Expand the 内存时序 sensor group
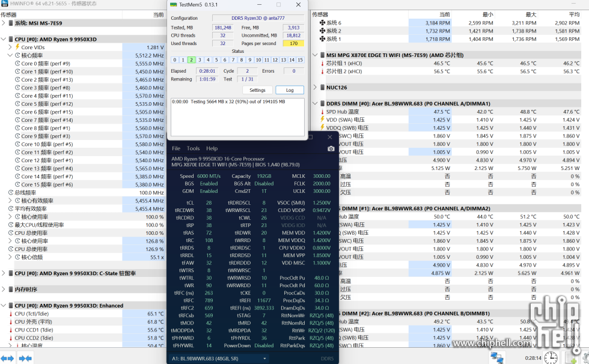 pos(4,290)
